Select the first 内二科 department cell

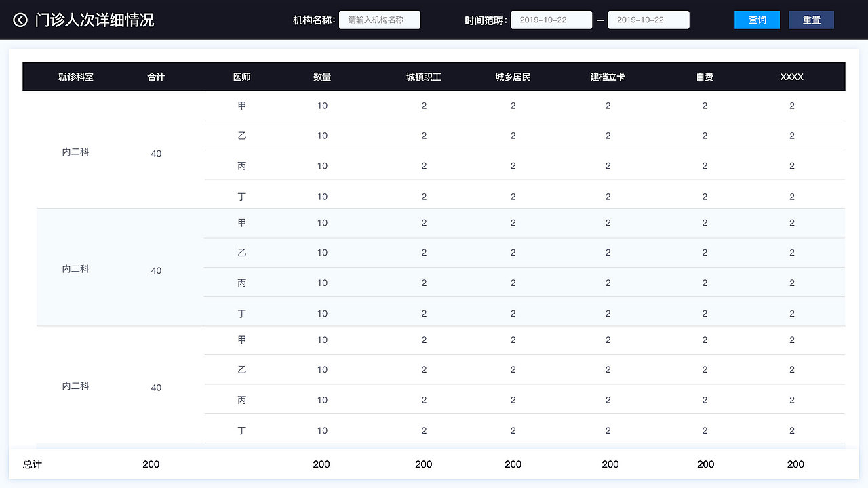click(76, 152)
